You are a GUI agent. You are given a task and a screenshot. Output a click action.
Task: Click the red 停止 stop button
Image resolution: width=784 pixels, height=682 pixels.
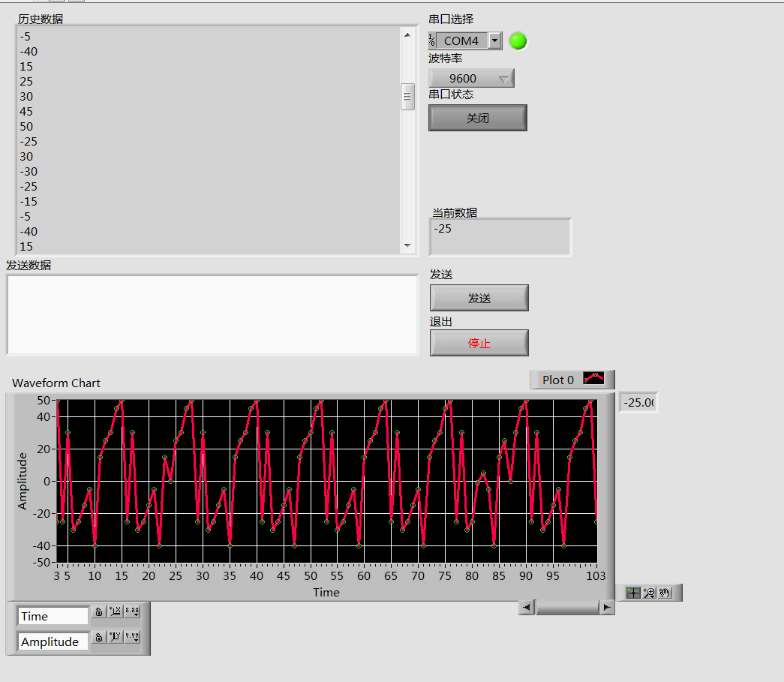479,343
